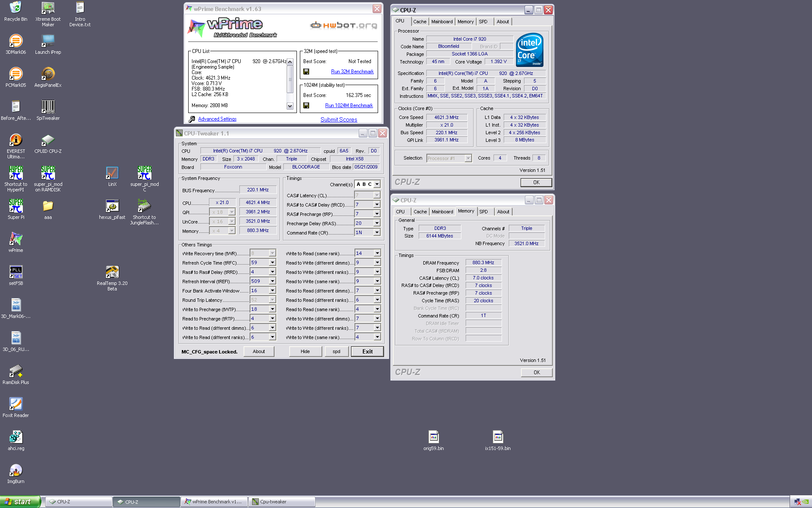
Task: Select the AegisPanelEx icon
Action: [x=48, y=77]
